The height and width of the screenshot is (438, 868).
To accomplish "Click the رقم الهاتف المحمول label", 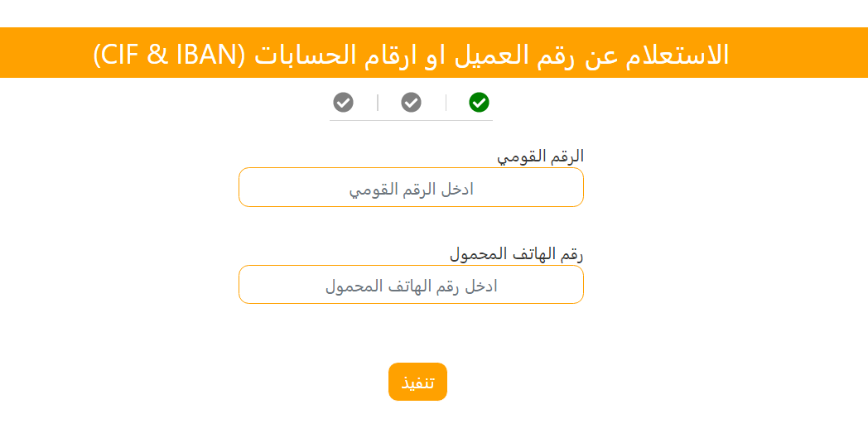I will click(x=517, y=253).
